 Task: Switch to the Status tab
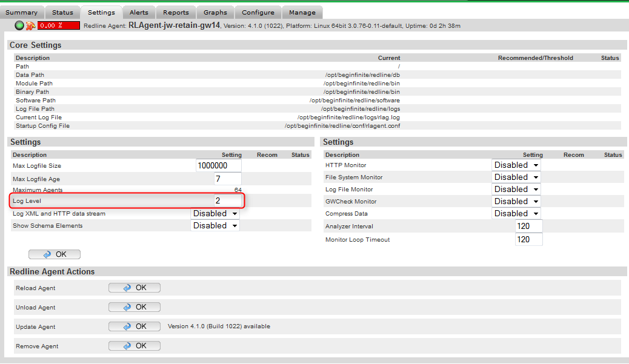62,13
